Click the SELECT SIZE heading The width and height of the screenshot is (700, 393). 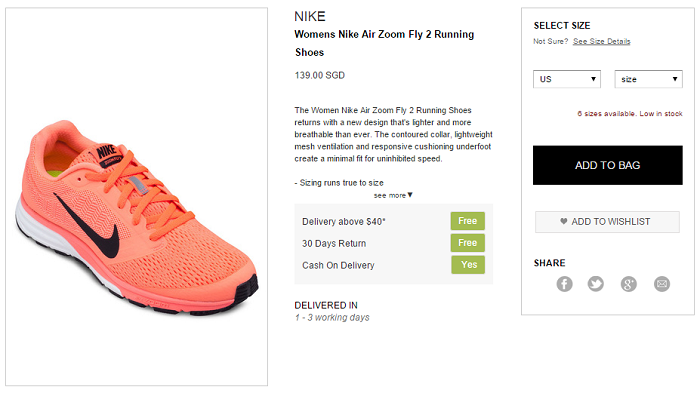[x=562, y=25]
